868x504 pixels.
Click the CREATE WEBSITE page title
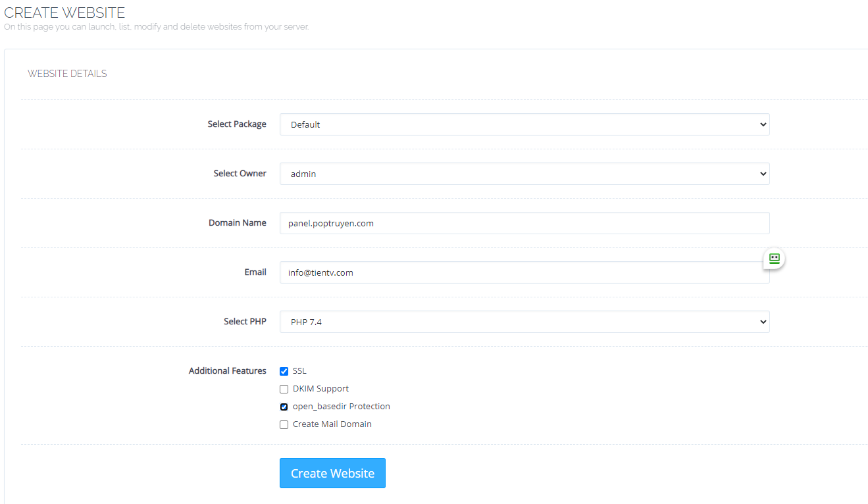pos(64,13)
